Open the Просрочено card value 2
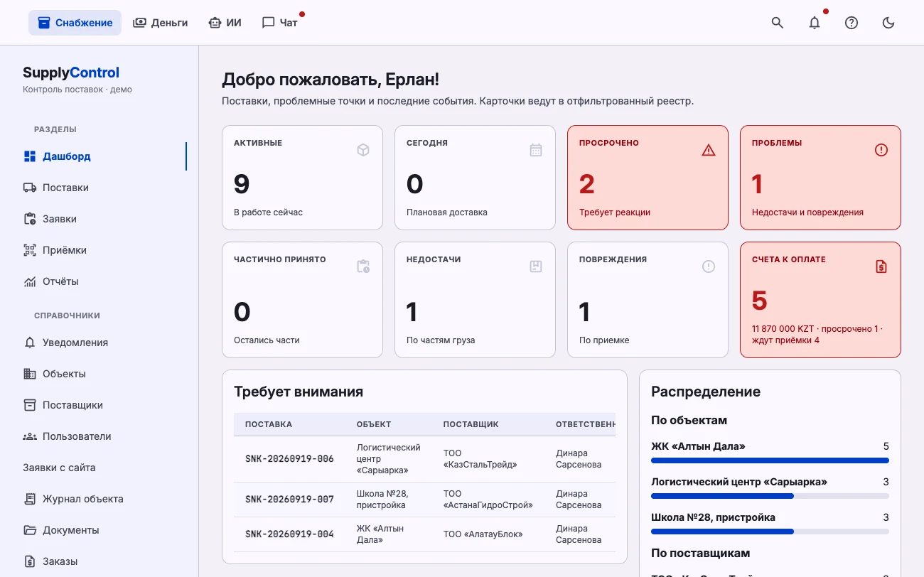Viewport: 924px width, 577px height. pyautogui.click(x=586, y=184)
